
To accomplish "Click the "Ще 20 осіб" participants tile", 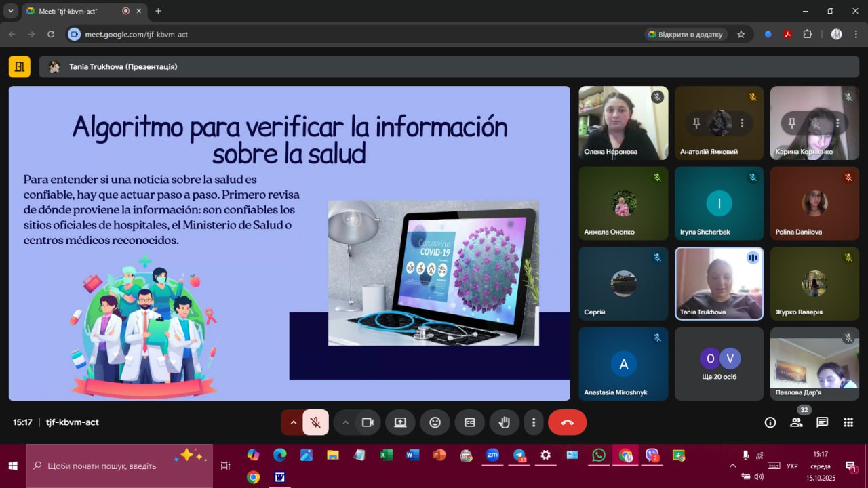I will pyautogui.click(x=719, y=364).
